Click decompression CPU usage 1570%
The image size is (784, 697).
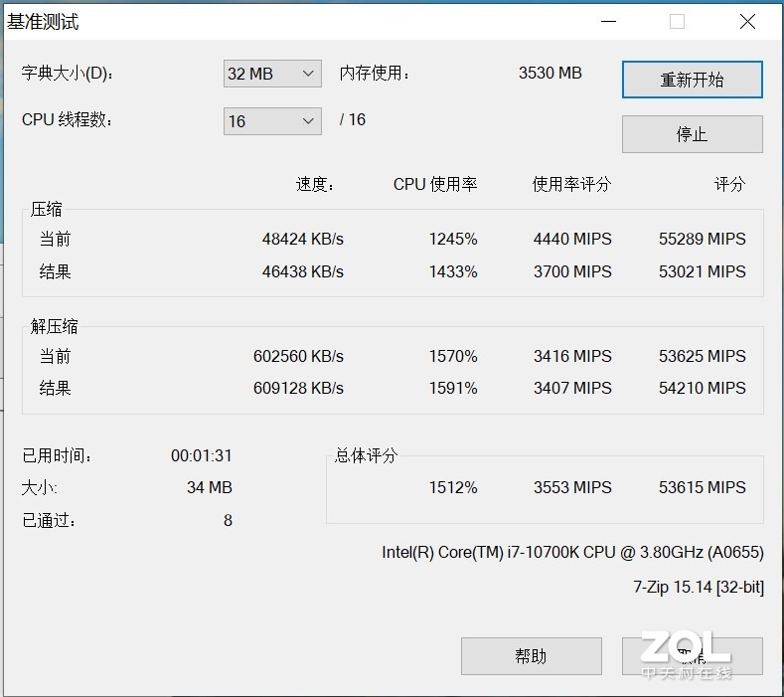[x=453, y=356]
